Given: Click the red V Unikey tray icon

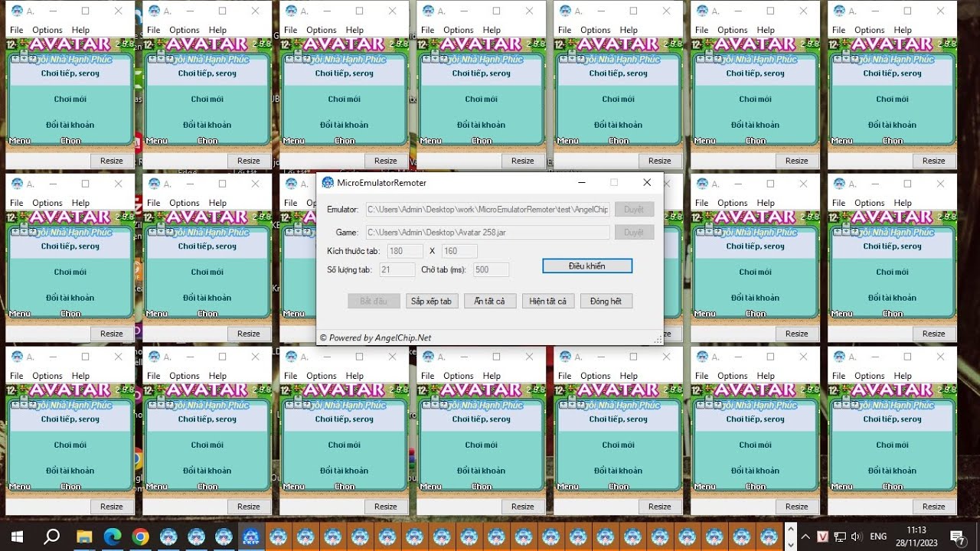Looking at the screenshot, I should pos(823,536).
